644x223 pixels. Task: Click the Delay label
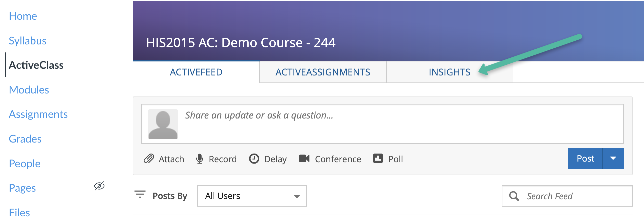point(275,159)
